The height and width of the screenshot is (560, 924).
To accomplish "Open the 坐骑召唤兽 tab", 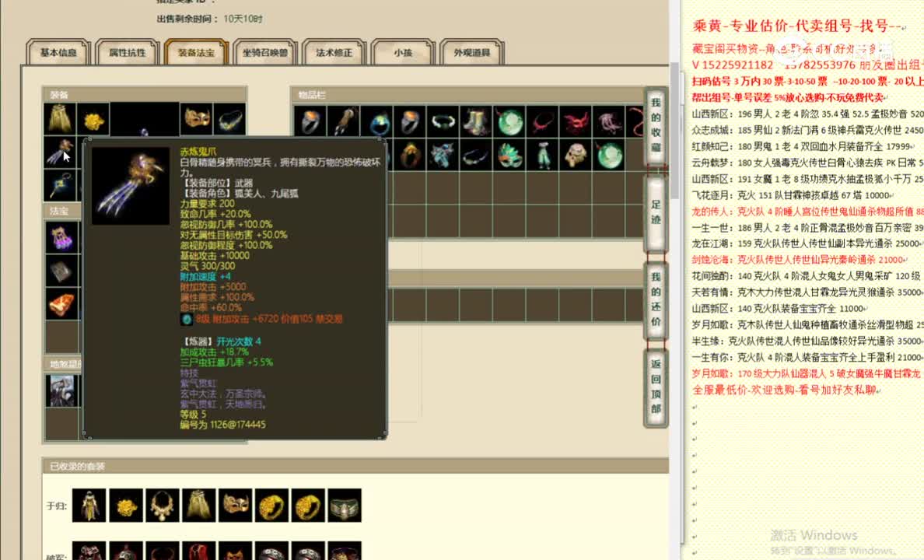I will tap(265, 52).
